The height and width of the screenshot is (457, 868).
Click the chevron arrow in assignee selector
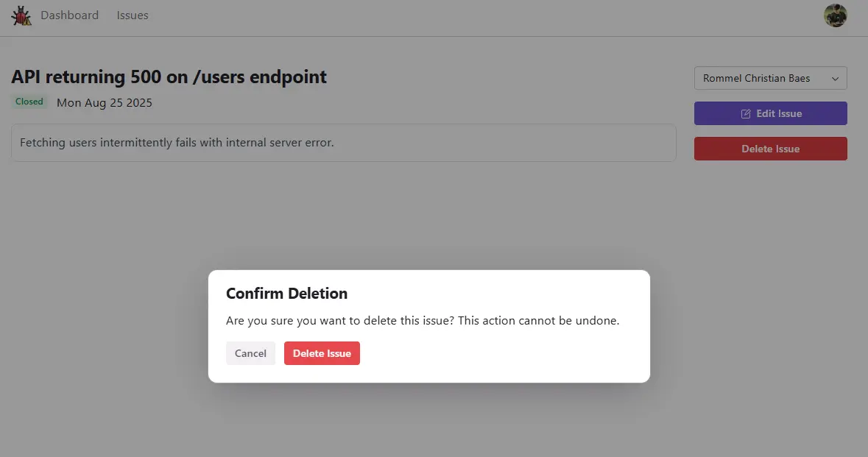[835, 79]
